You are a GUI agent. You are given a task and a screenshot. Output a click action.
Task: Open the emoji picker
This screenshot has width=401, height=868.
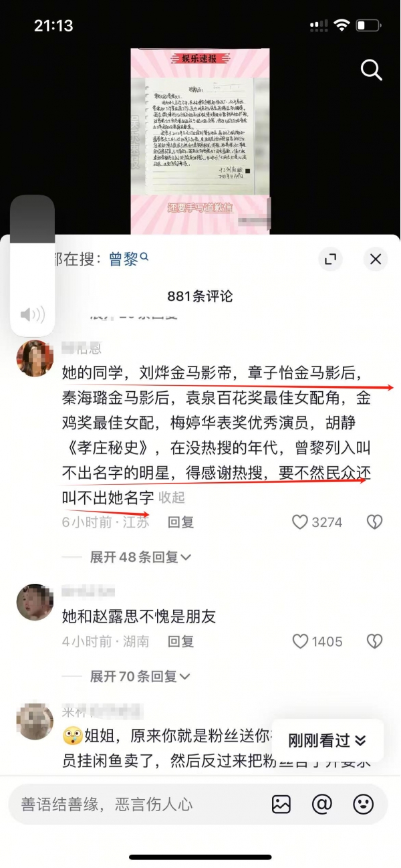364,804
